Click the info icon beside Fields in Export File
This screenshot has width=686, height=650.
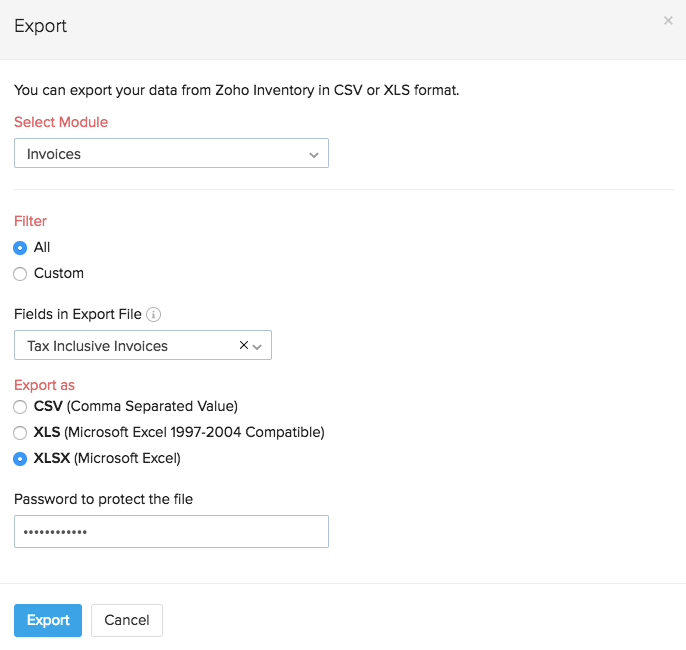tap(154, 314)
